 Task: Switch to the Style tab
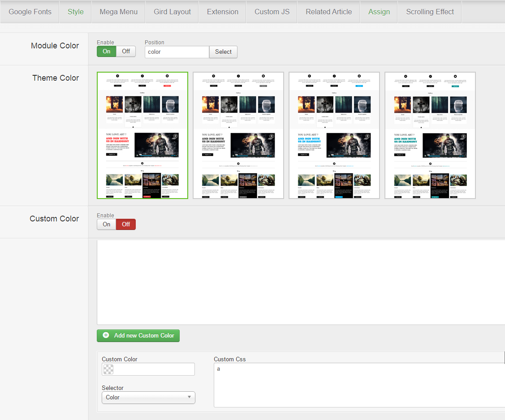[75, 12]
